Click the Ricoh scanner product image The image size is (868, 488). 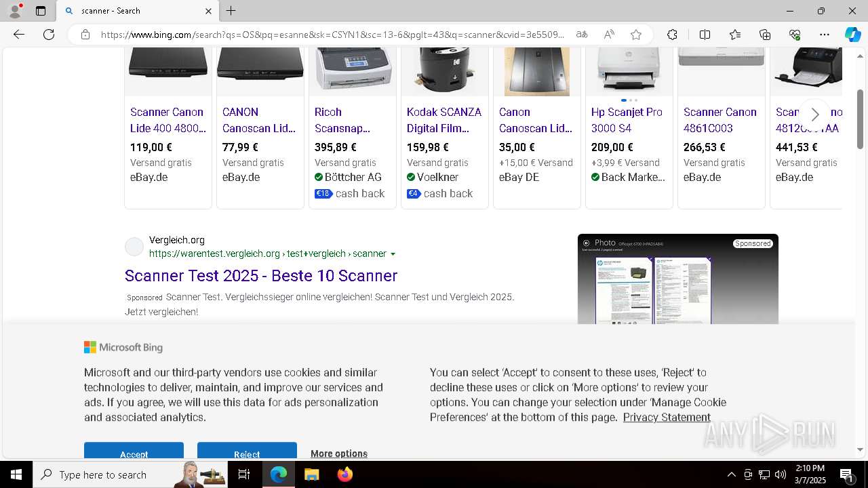pos(353,71)
